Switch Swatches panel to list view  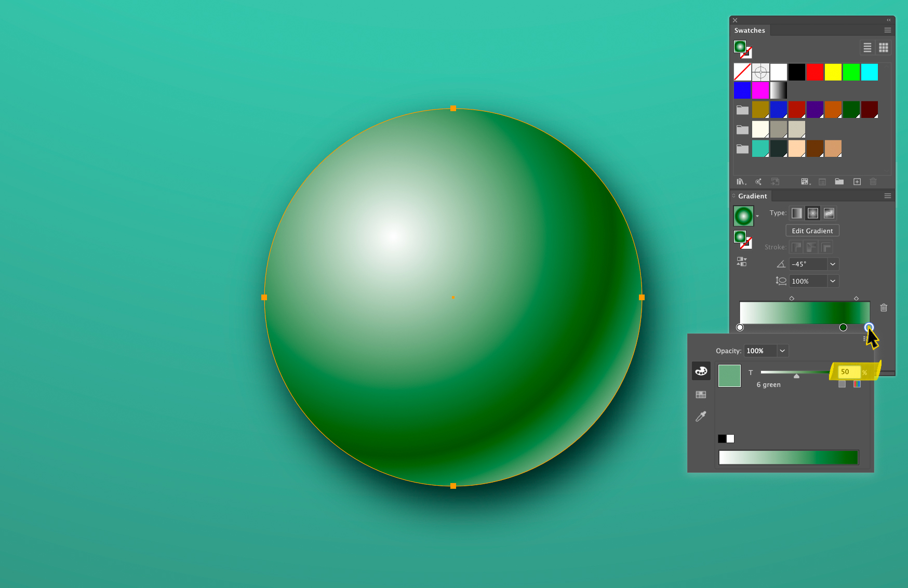coord(867,47)
